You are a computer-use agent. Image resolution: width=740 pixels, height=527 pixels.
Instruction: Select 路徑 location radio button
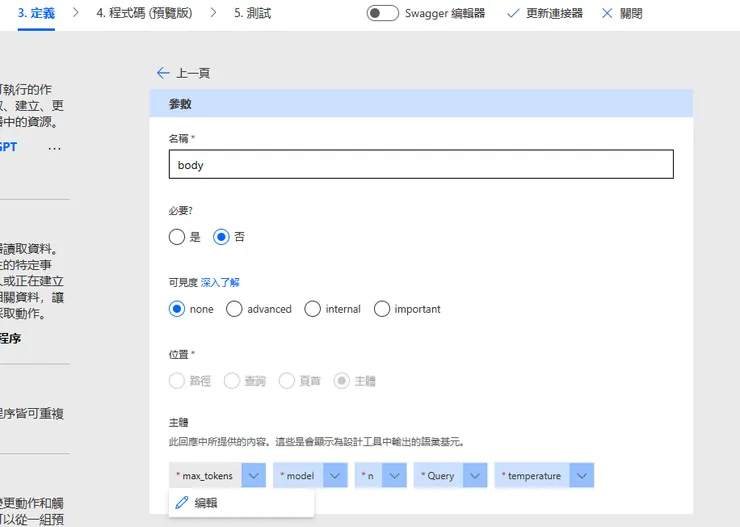[177, 381]
